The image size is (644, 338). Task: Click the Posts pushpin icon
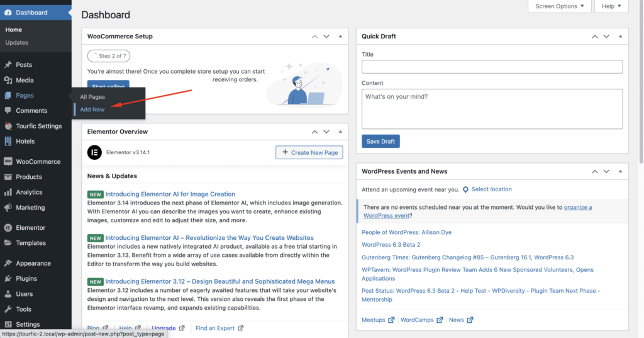click(x=8, y=65)
